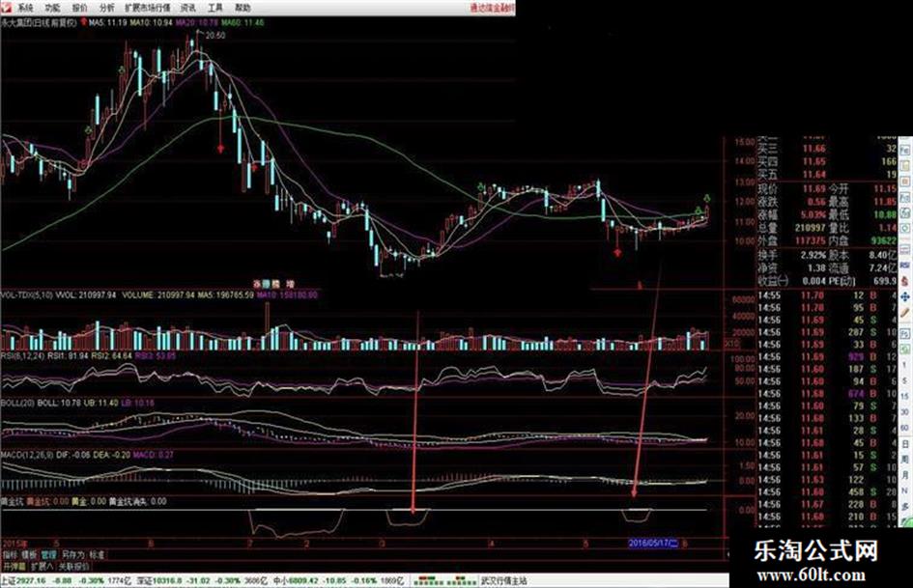Switch to the 5-minute period button

pyautogui.click(x=905, y=380)
